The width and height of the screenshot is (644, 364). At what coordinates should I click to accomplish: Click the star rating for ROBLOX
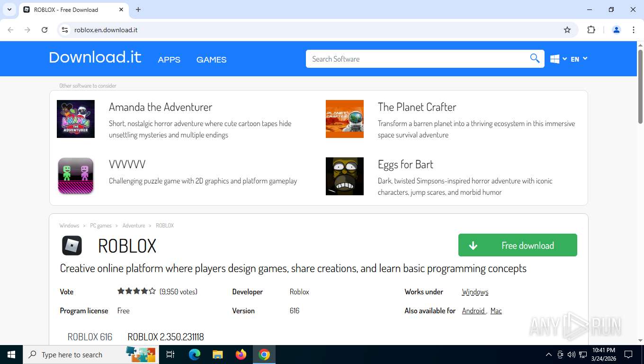[x=136, y=291]
